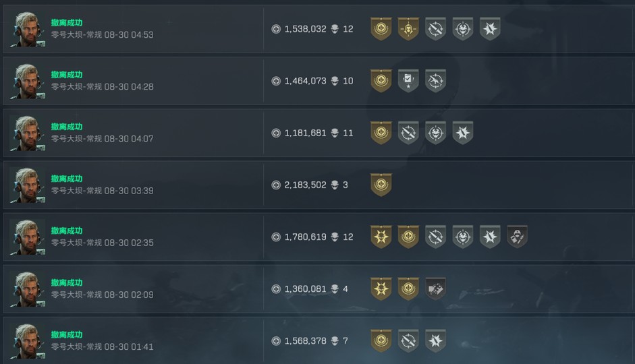Open the operator avatar of the 04:53 match
Viewport: 635px width, 364px height.
pos(27,30)
